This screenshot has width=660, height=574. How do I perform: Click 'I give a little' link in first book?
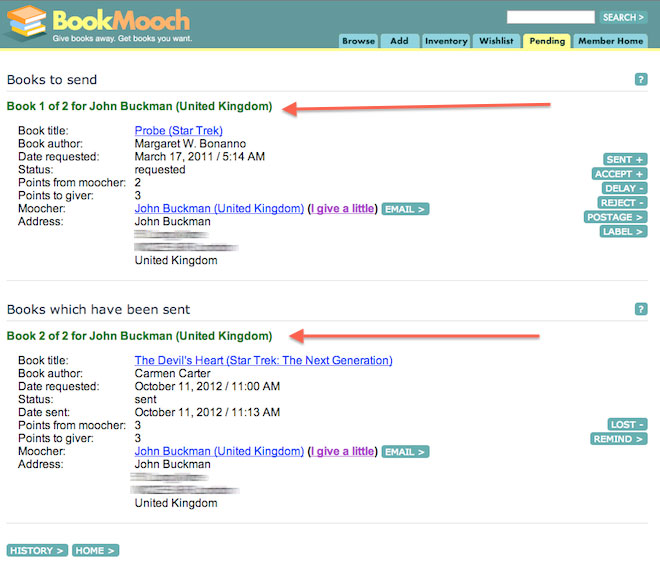tap(342, 209)
